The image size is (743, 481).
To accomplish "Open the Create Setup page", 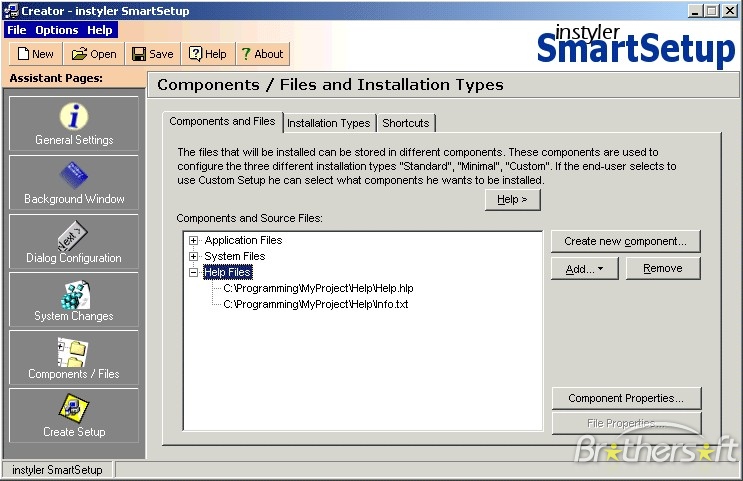I will coord(74,416).
